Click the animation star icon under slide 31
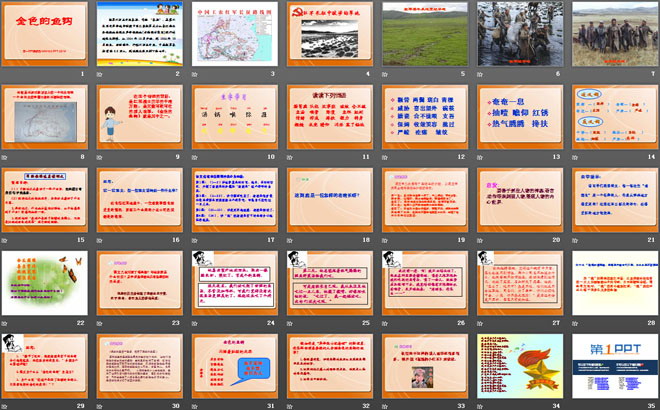 pos(194,406)
